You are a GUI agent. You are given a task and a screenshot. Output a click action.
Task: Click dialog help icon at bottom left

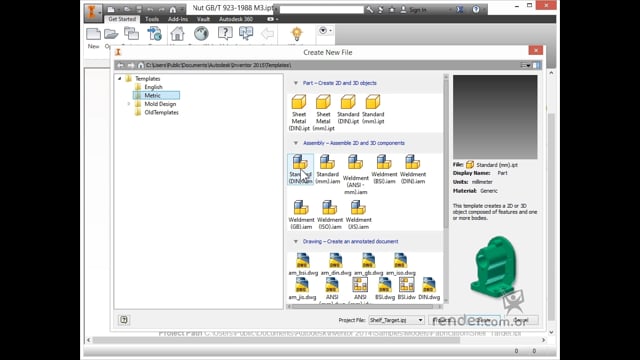pos(124,320)
